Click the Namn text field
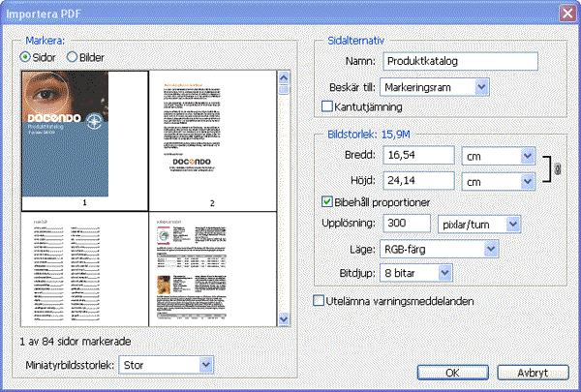 point(460,62)
